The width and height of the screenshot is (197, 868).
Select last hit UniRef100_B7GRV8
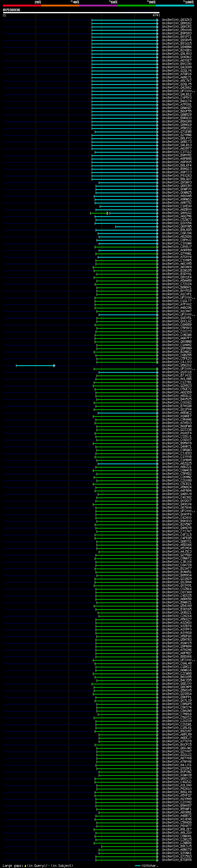tap(177, 860)
